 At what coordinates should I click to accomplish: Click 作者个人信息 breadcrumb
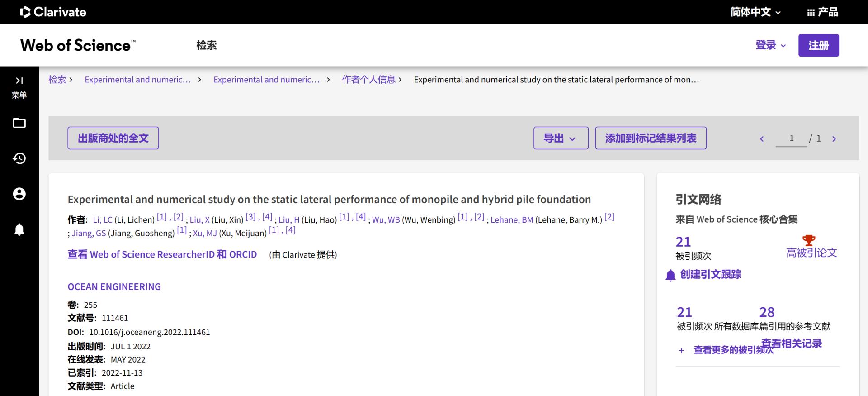[368, 80]
